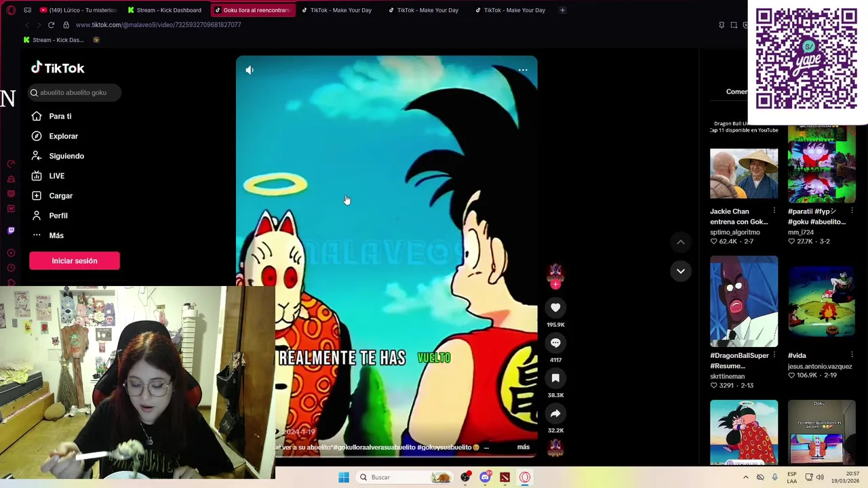The width and height of the screenshot is (868, 488).
Task: Click the snapshot icon in address bar
Action: click(734, 25)
